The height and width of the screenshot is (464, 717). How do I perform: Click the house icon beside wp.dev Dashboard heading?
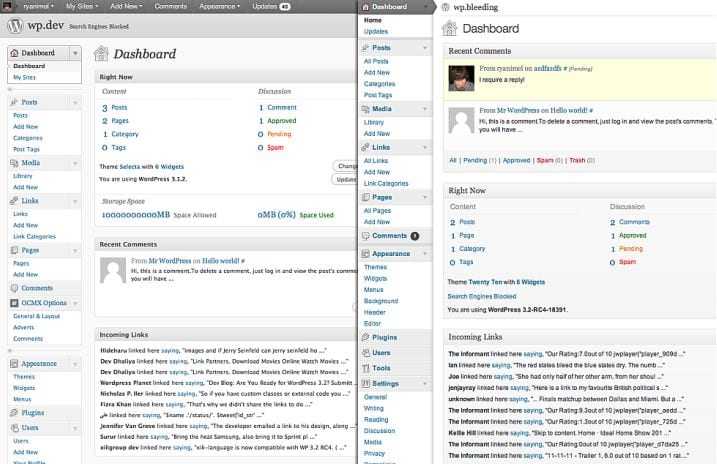click(x=102, y=54)
